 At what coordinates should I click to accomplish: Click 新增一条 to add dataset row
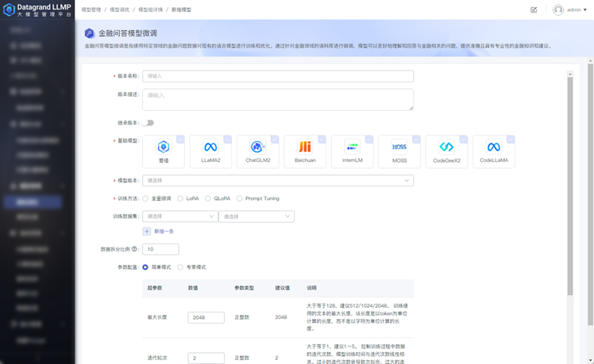159,232
